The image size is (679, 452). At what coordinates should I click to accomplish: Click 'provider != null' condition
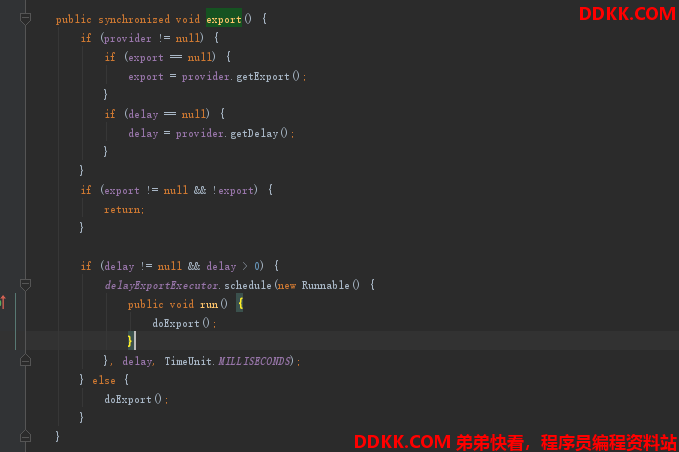click(152, 38)
